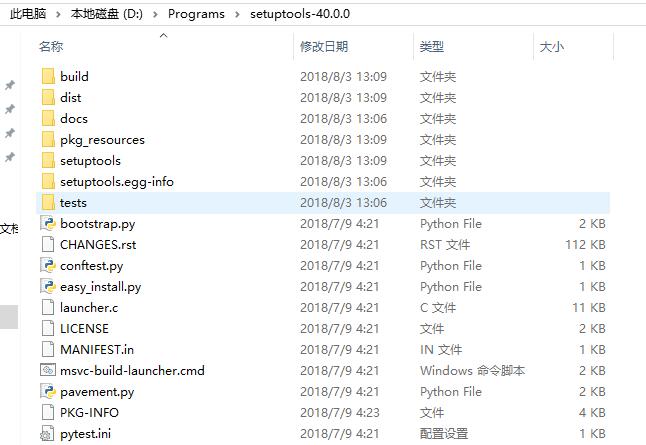646x445 pixels.
Task: Click the PKG-INFO file icon
Action: 48,413
